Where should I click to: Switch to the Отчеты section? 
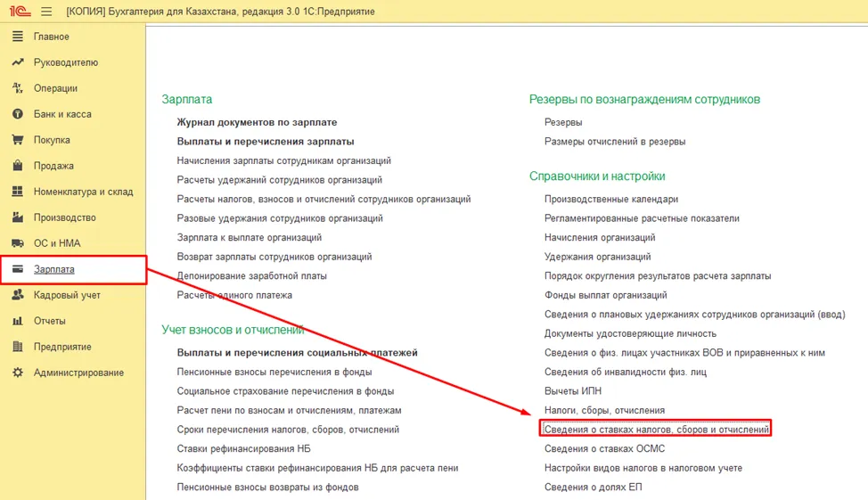click(x=49, y=321)
